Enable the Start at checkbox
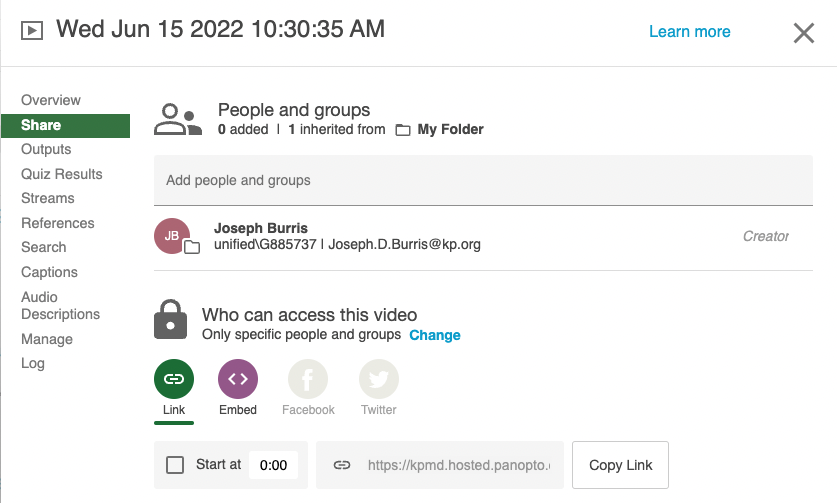Image resolution: width=837 pixels, height=503 pixels. point(175,465)
